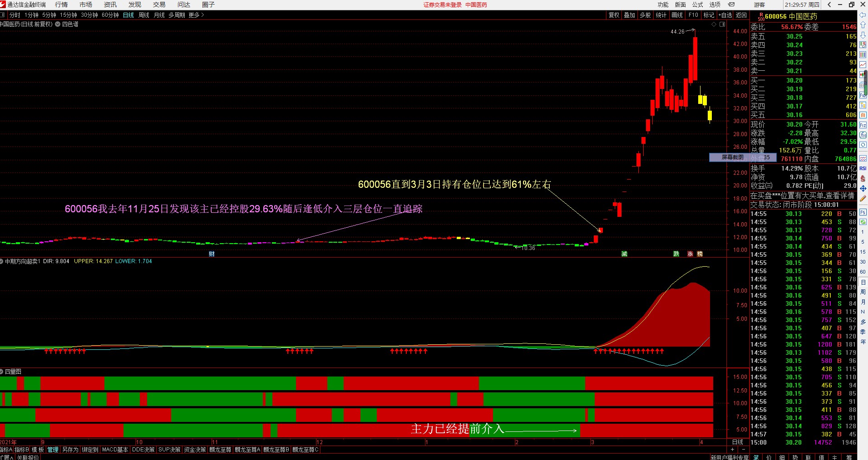The width and height of the screenshot is (868, 460).
Task: Click the small square icon at top-left below title
Action: (x=2, y=15)
